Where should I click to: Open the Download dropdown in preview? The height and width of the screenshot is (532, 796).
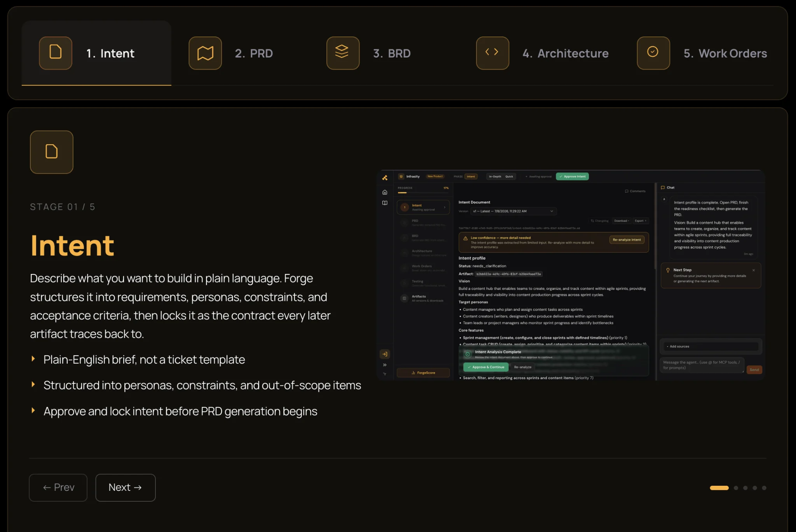click(x=621, y=221)
